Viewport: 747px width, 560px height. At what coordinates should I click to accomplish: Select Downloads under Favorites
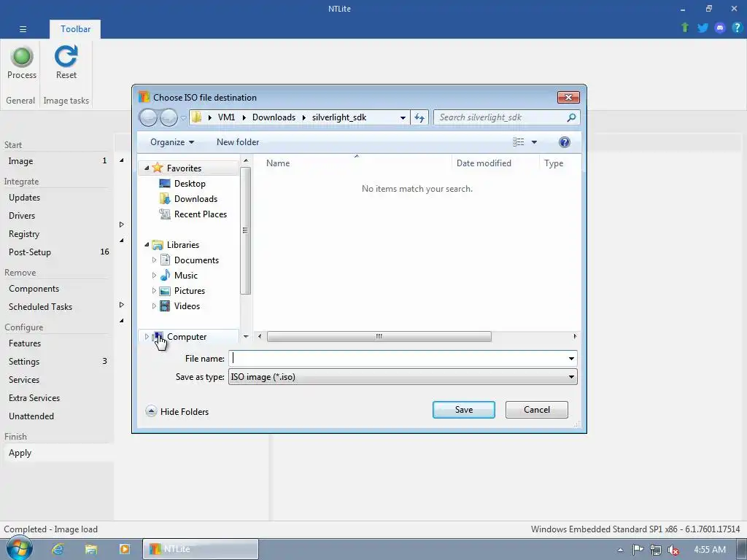point(196,198)
